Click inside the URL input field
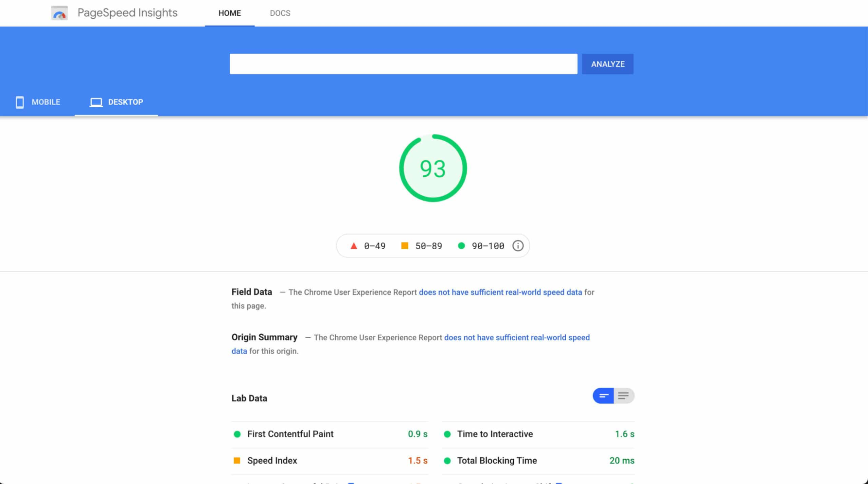 403,63
